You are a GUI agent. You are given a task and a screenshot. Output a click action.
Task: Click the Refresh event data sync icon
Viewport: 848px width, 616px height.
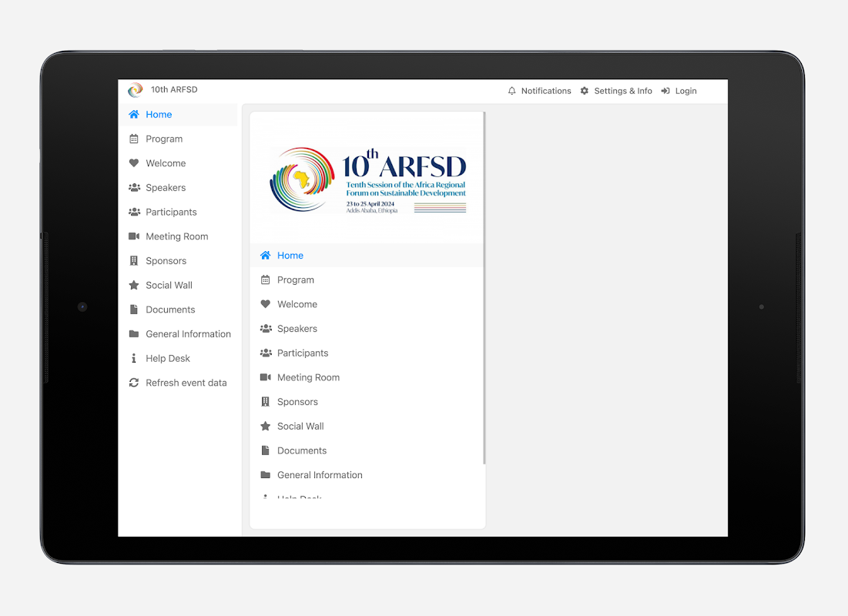coord(133,383)
